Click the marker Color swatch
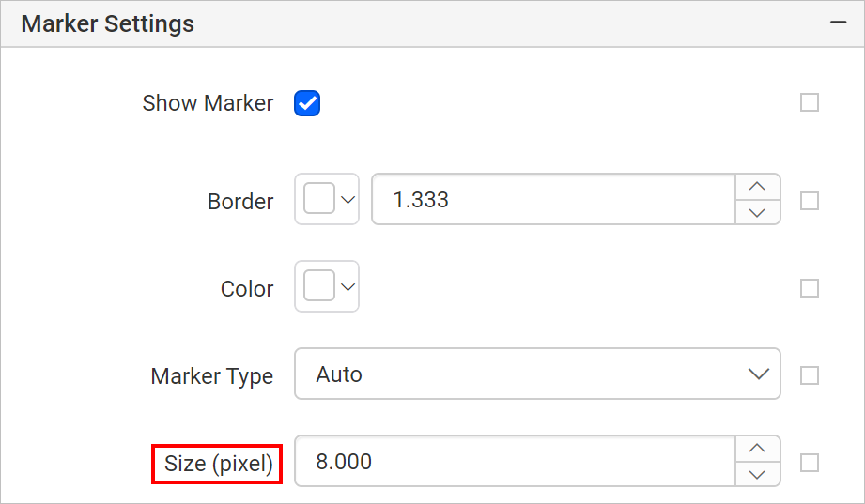865x504 pixels. click(319, 286)
